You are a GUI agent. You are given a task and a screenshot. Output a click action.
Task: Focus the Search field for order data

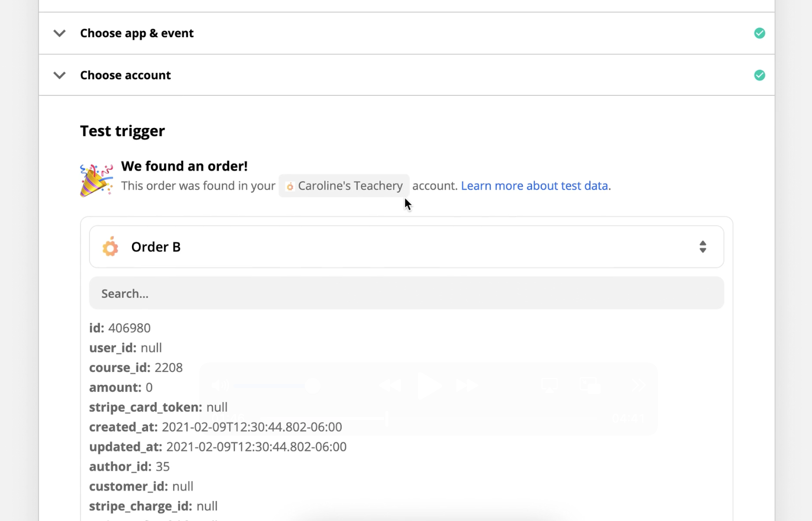pos(406,293)
